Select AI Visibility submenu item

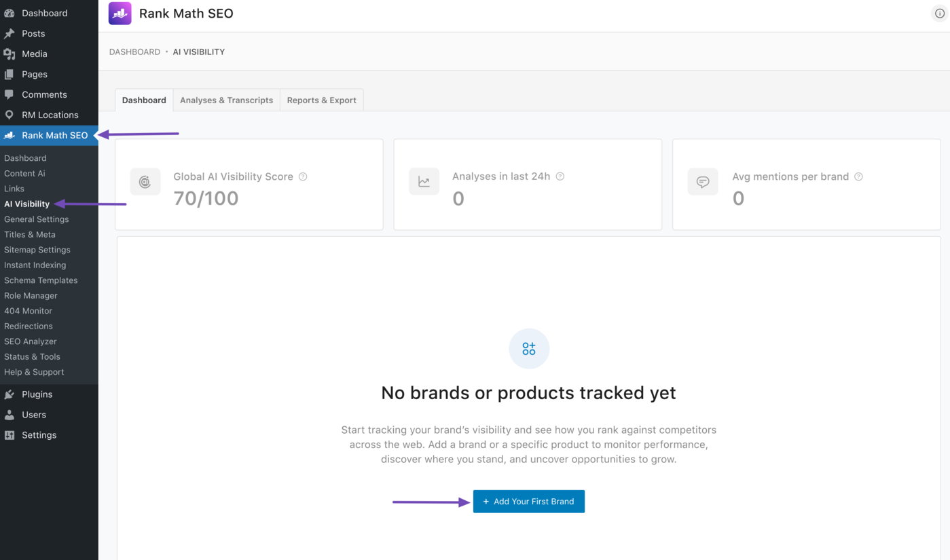point(27,204)
